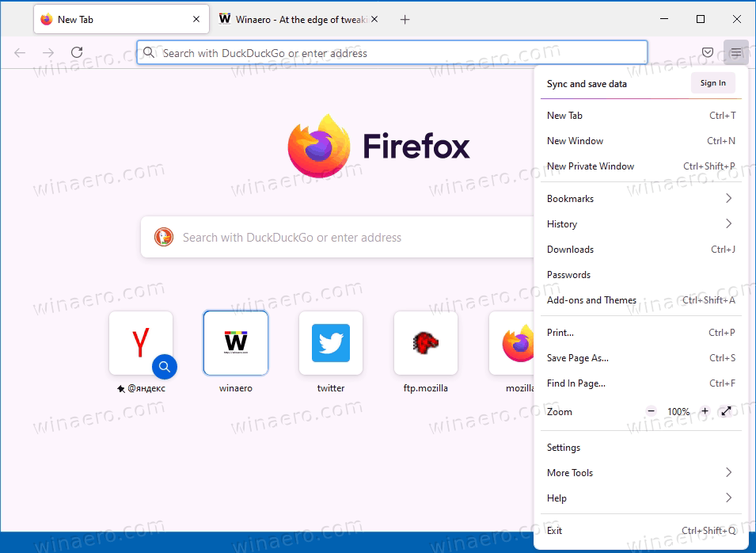Open the twitter shortcut tile

330,343
